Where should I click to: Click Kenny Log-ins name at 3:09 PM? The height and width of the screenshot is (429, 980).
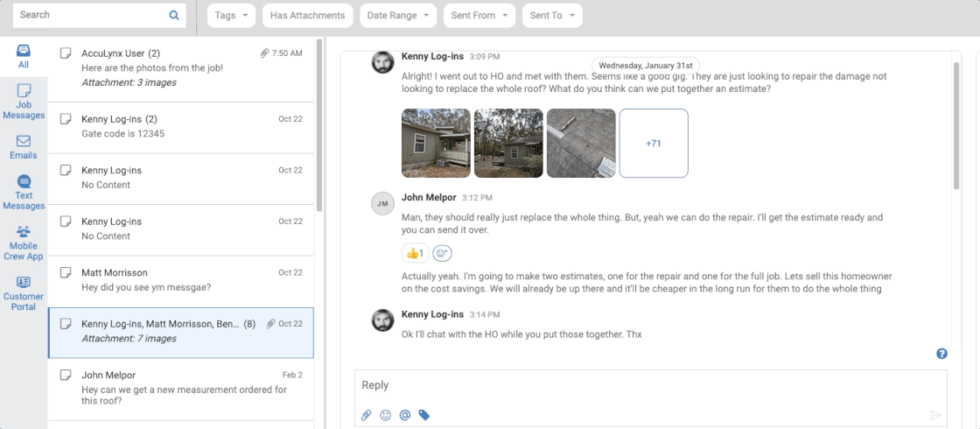coord(432,56)
